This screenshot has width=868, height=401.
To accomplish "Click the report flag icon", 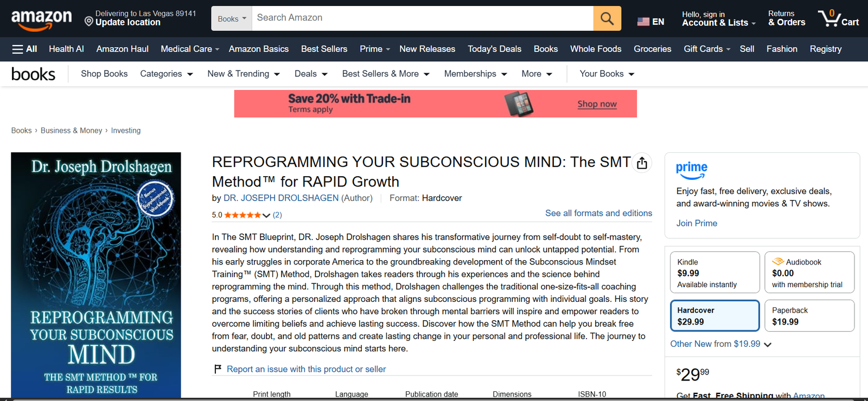I will point(218,369).
